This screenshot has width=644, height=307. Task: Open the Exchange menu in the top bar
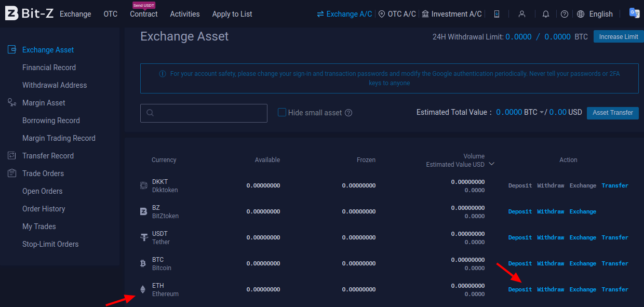click(75, 14)
